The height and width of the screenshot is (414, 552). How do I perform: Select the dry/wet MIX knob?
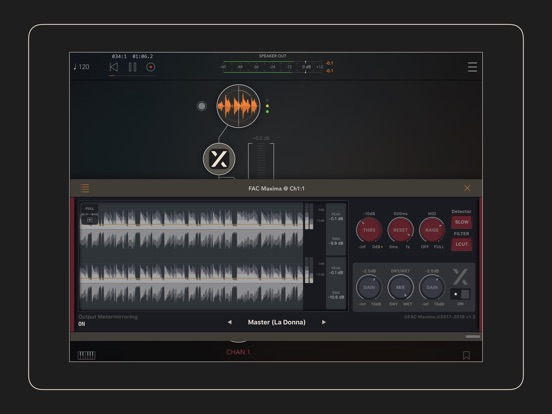pos(400,287)
